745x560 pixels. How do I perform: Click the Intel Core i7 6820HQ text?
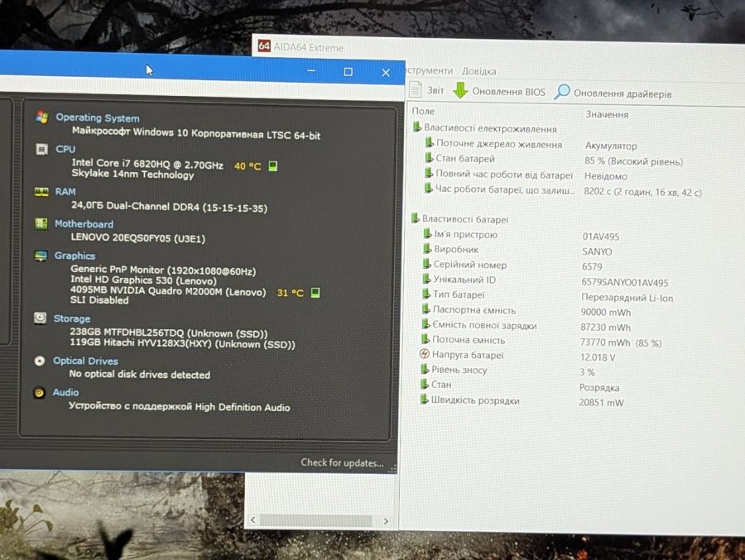[x=147, y=164]
